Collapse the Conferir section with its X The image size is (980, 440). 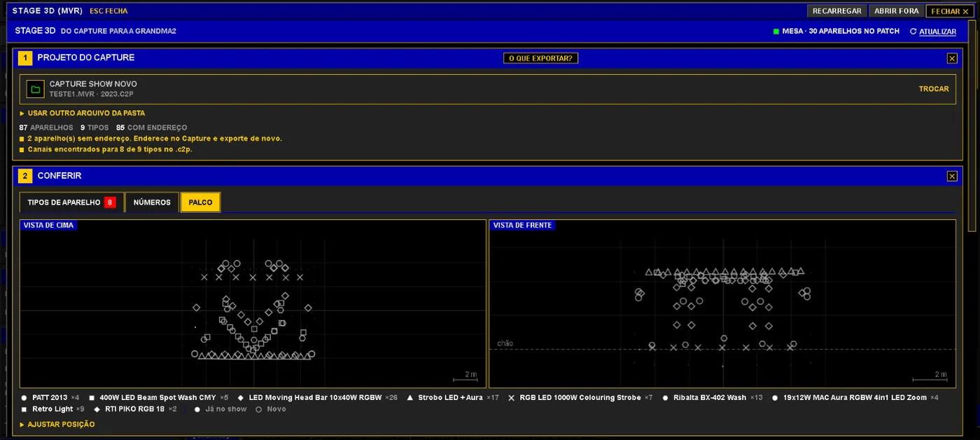(952, 177)
